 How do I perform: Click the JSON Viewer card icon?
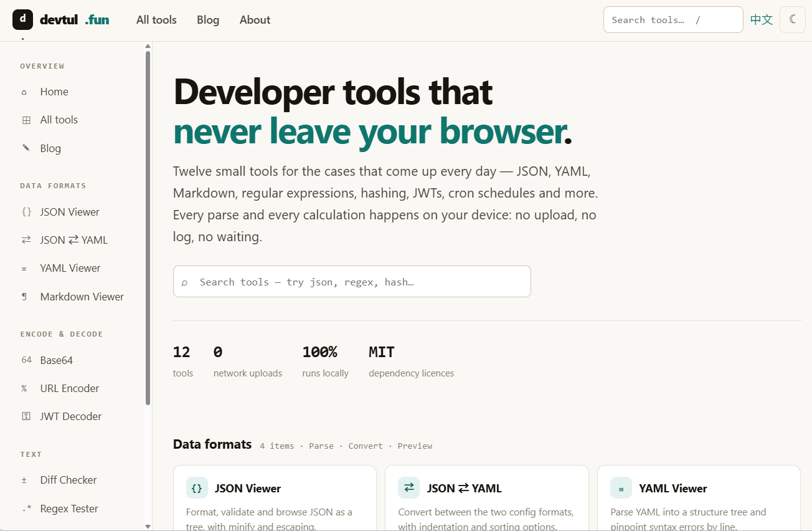(197, 488)
